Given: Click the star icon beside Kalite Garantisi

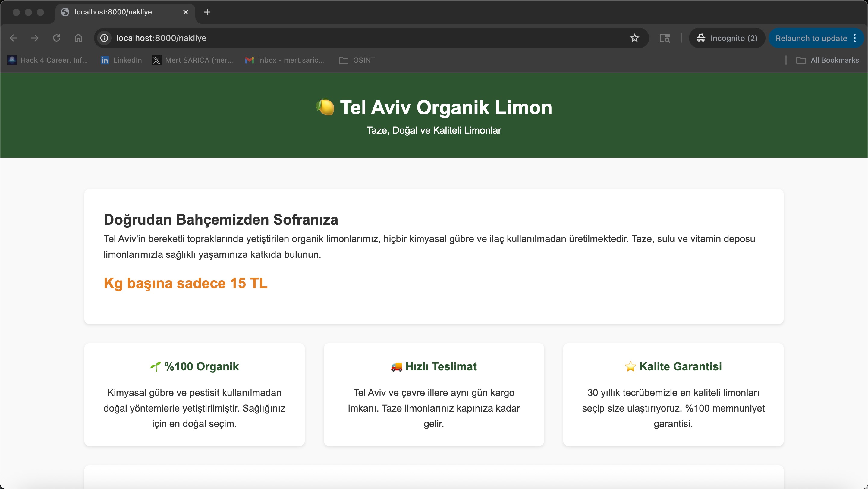Looking at the screenshot, I should pos(630,366).
